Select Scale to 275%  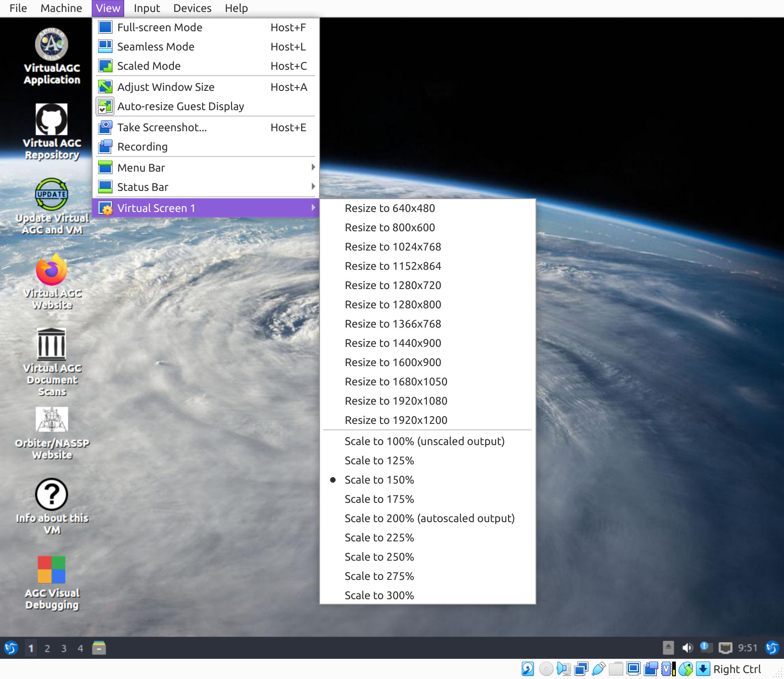point(427,576)
